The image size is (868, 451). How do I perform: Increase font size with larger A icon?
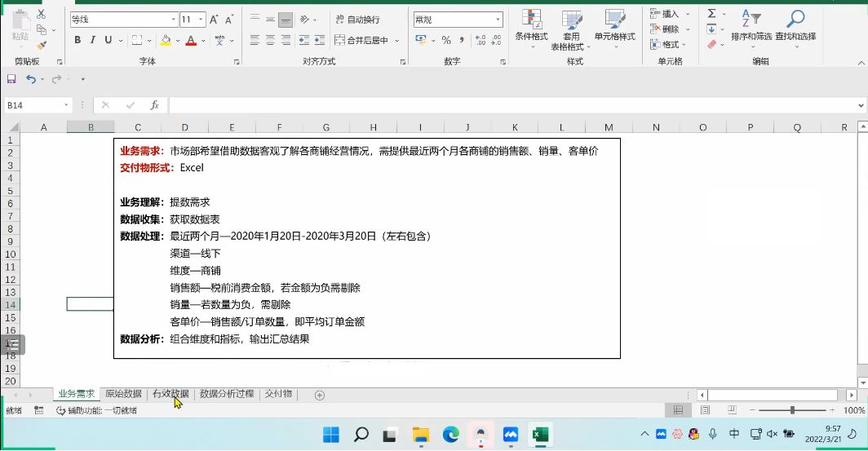[214, 20]
